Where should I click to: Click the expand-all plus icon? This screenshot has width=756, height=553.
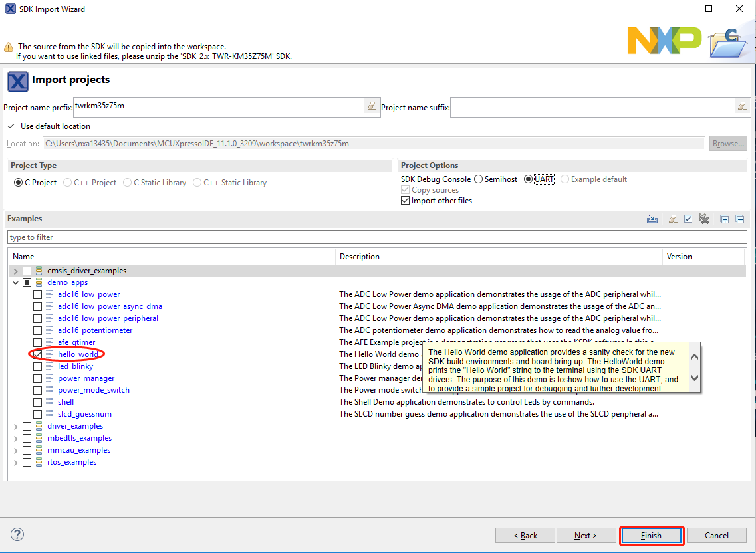725,219
